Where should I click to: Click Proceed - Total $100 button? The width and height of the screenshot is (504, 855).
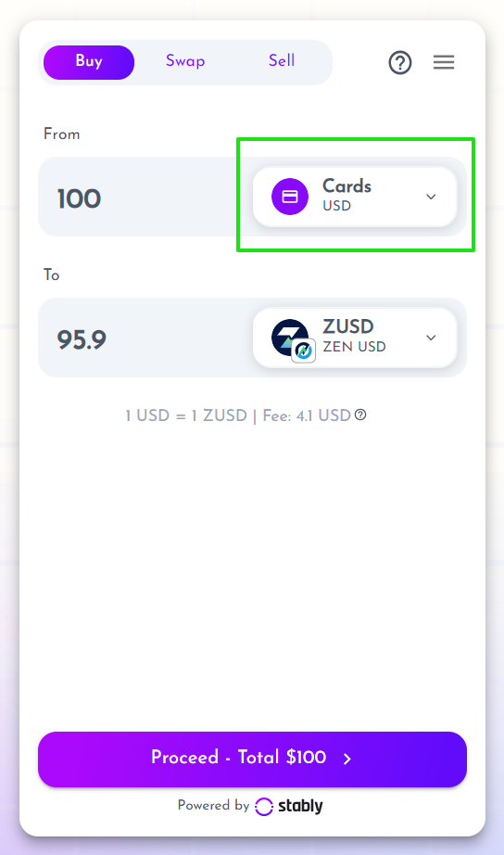(x=252, y=759)
